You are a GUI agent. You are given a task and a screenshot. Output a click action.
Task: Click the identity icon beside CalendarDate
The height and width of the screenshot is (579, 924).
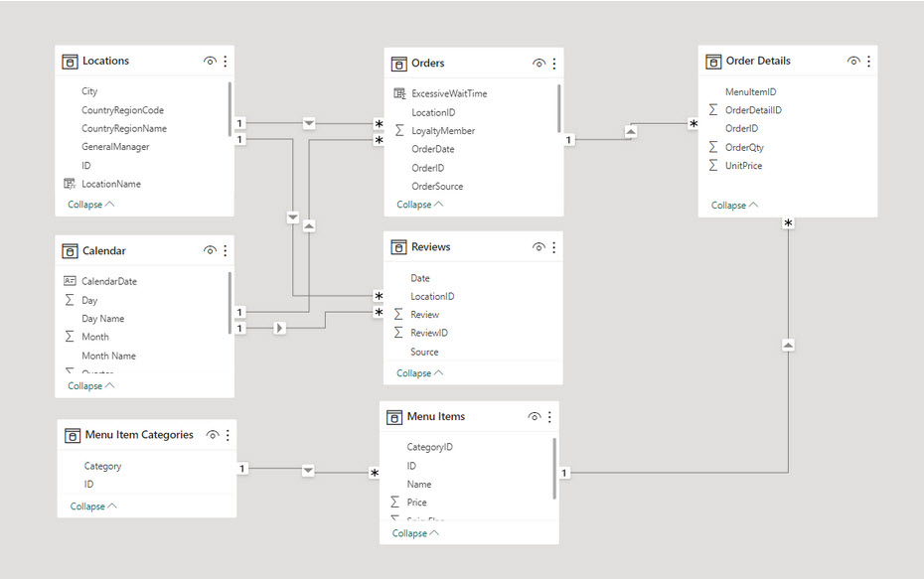(x=70, y=281)
